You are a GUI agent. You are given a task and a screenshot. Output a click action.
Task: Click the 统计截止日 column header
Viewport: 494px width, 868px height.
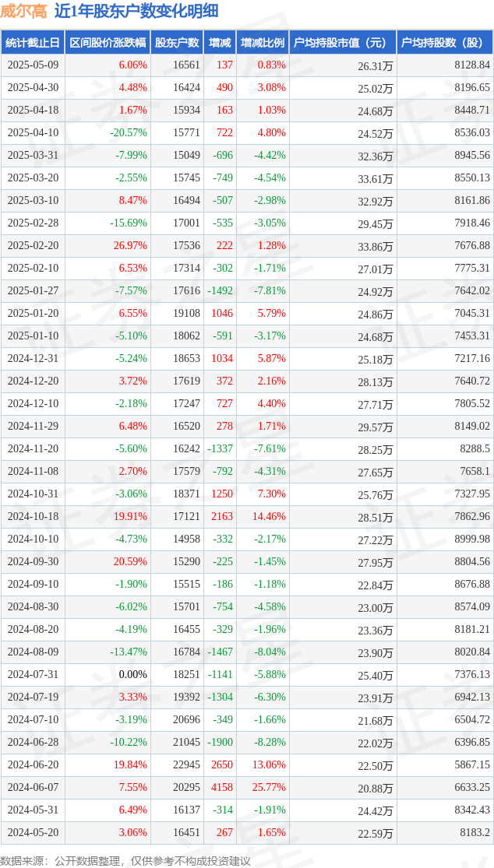click(x=32, y=42)
